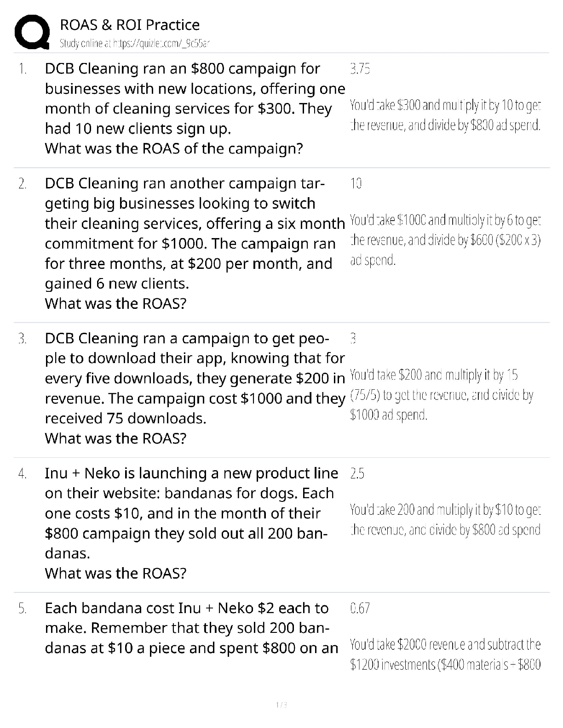
Task: Click the app downloads campaign question text
Action: (193, 388)
